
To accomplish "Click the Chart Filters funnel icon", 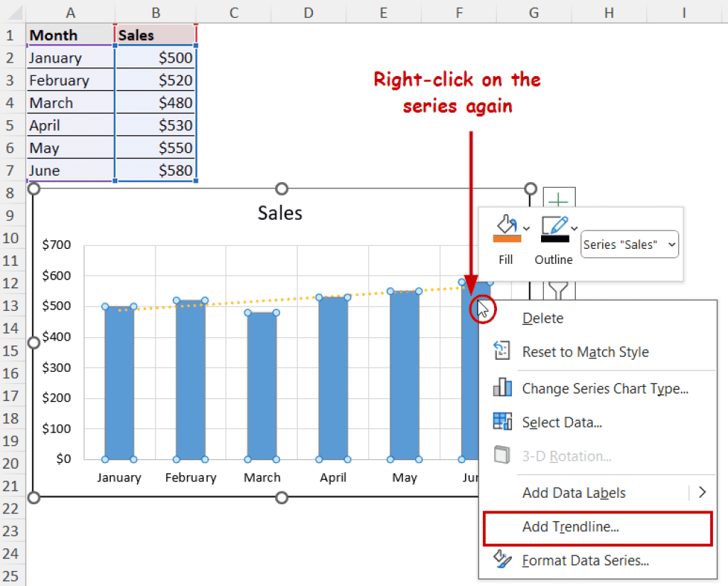I will click(x=559, y=289).
